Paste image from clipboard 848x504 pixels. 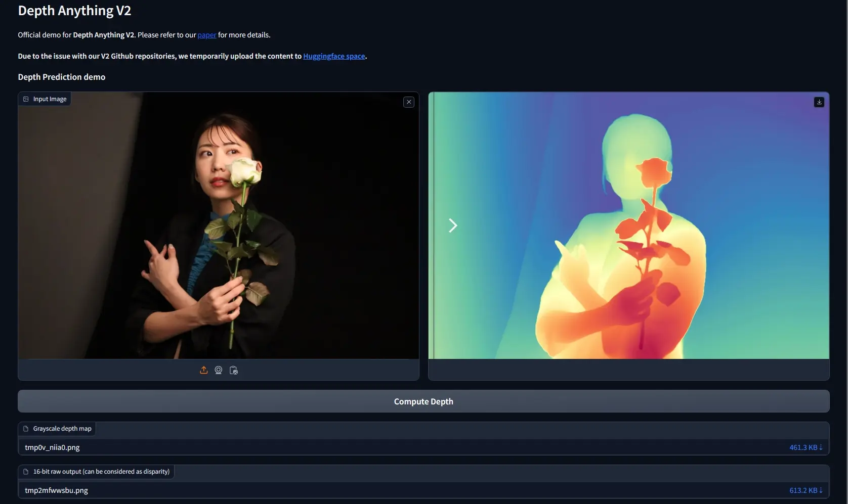234,370
